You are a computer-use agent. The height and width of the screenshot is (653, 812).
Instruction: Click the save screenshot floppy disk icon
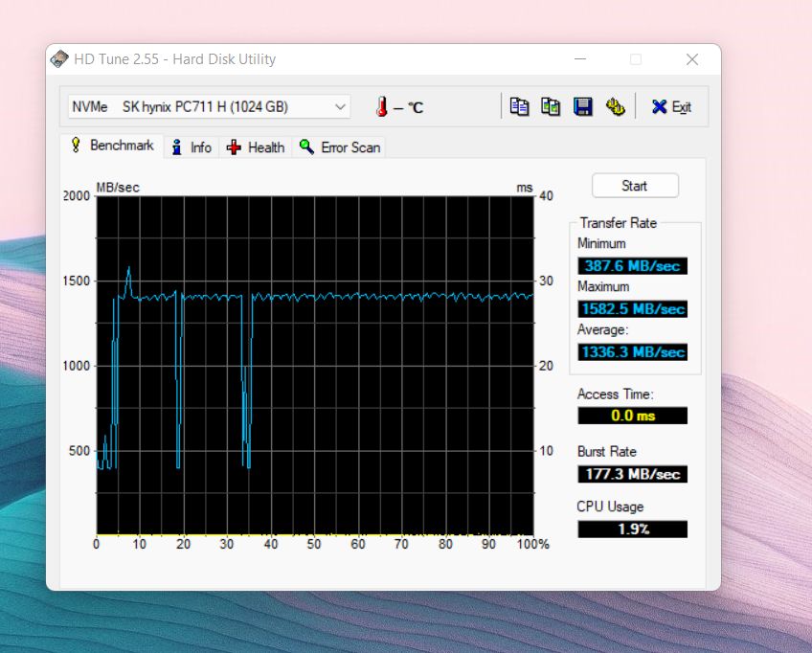coord(582,106)
